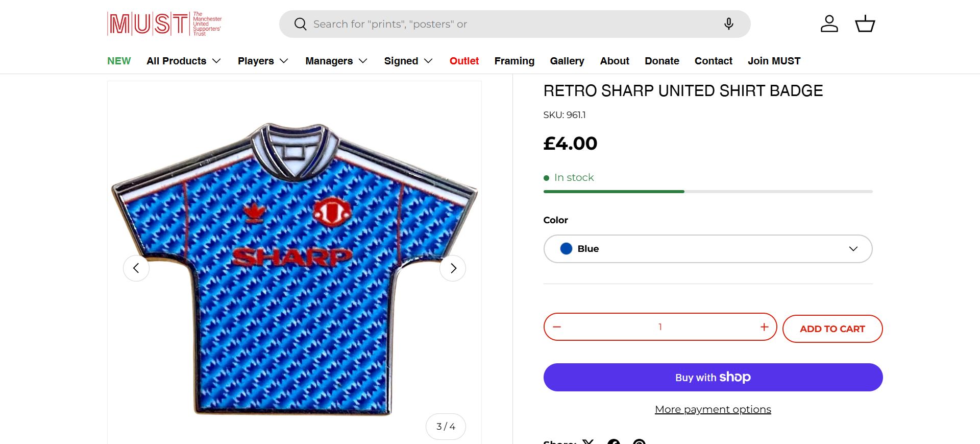Show the previous product image

tap(136, 268)
